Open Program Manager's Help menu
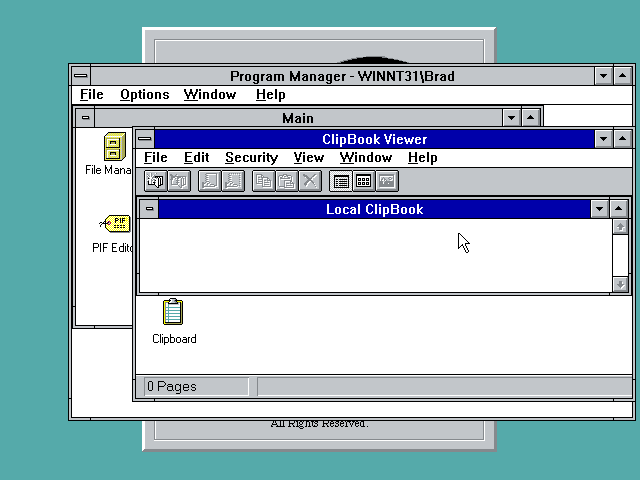Image resolution: width=640 pixels, height=480 pixels. 271,94
